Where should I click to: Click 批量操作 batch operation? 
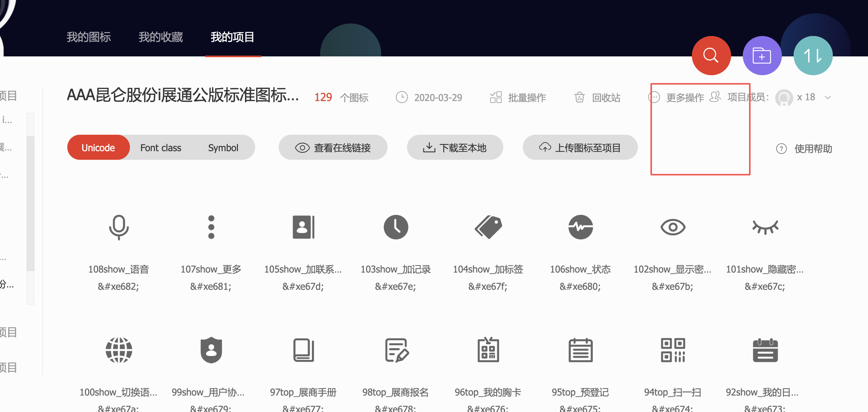click(x=518, y=98)
